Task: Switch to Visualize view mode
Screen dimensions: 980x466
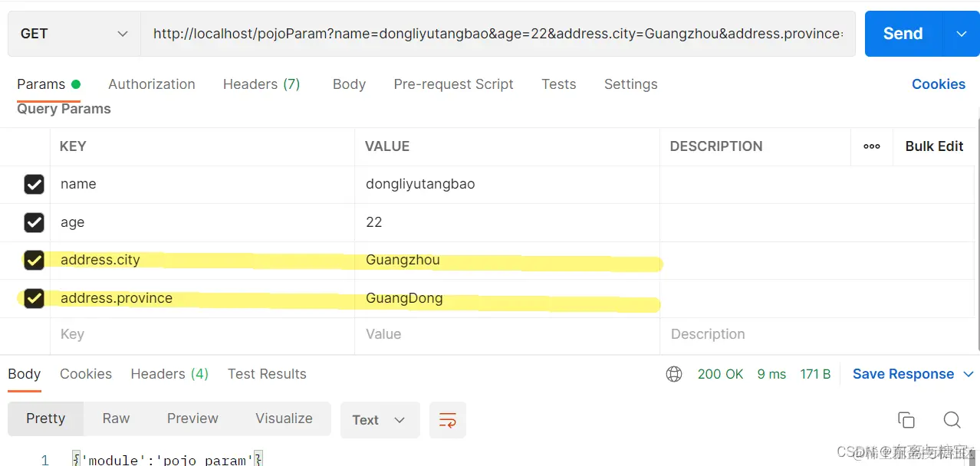Action: point(284,418)
